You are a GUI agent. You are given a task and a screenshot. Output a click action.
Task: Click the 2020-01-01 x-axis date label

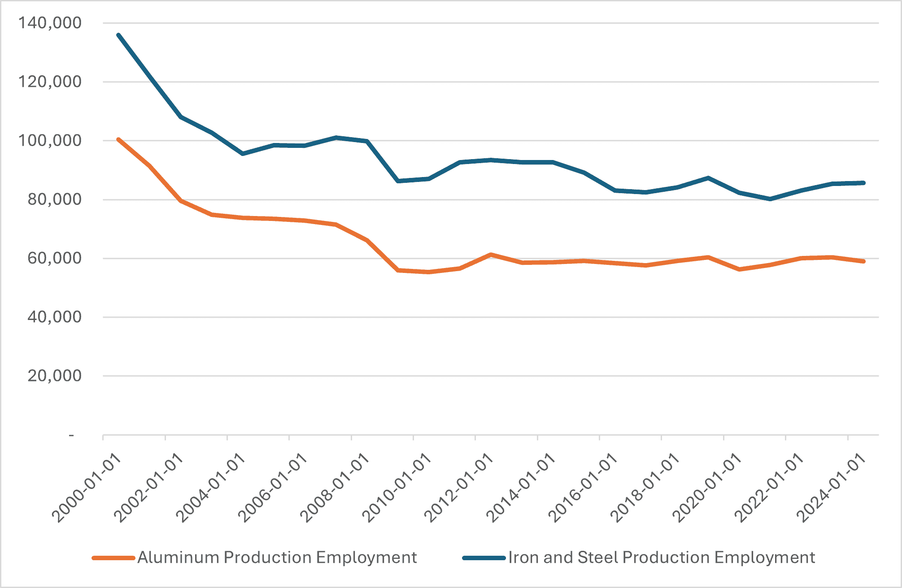pos(707,488)
